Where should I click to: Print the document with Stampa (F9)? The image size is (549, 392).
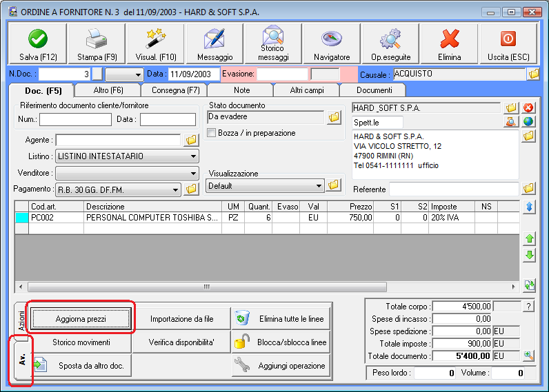[97, 44]
